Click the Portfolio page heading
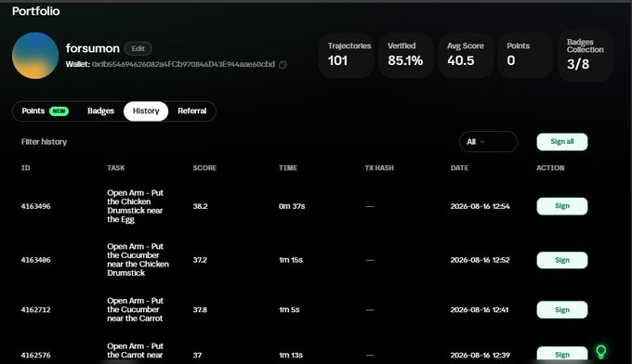The height and width of the screenshot is (364, 632). [36, 11]
